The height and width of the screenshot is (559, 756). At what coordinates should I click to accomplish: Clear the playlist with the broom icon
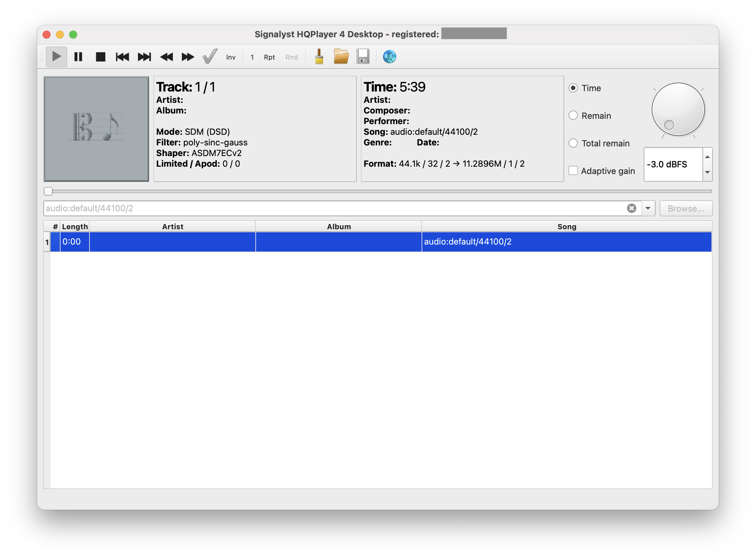pyautogui.click(x=319, y=57)
